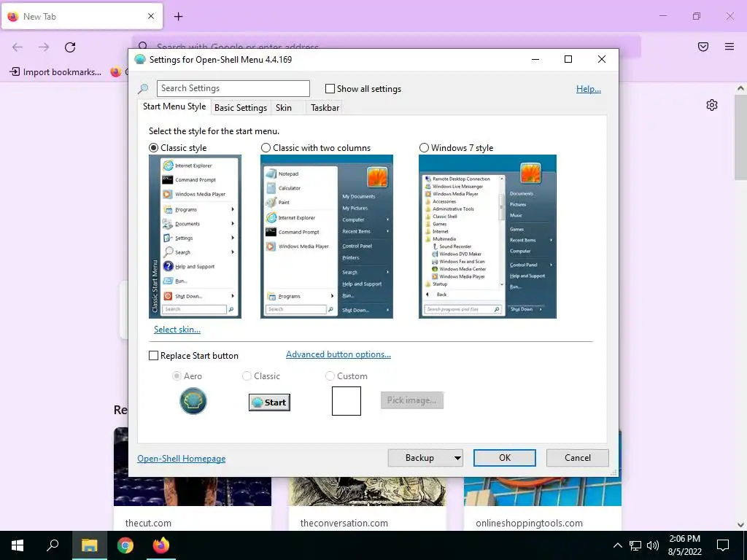Switch to the Start Menu Style tab

coord(174,106)
